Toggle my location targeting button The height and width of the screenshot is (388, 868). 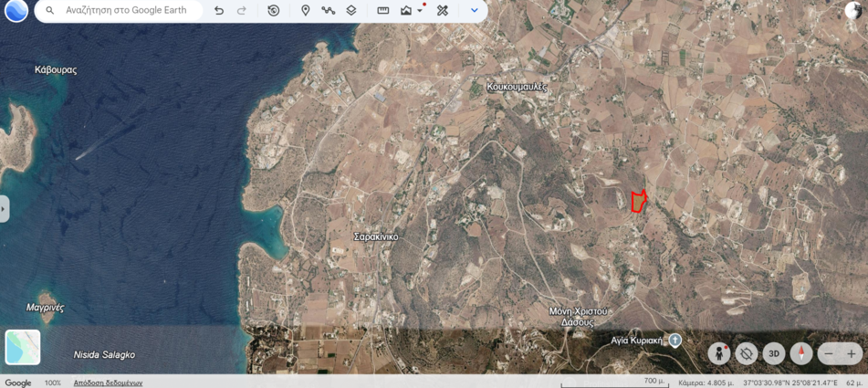point(747,353)
